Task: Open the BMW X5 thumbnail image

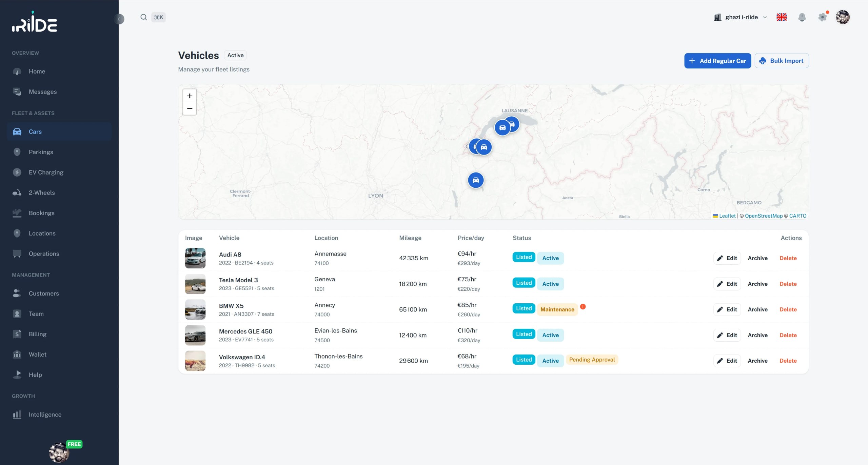Action: point(195,309)
